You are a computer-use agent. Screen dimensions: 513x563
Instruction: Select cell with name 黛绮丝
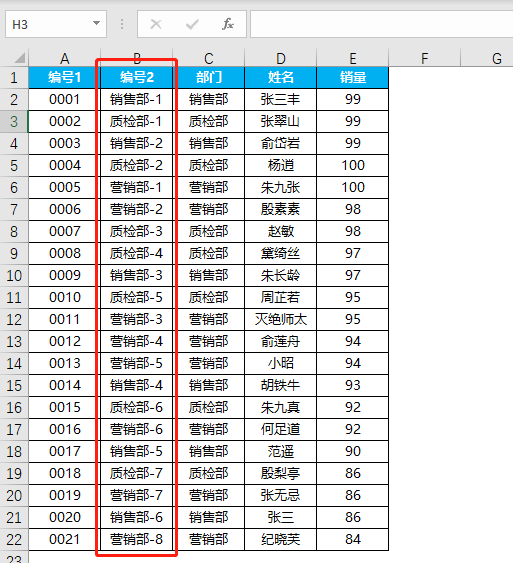tap(281, 253)
